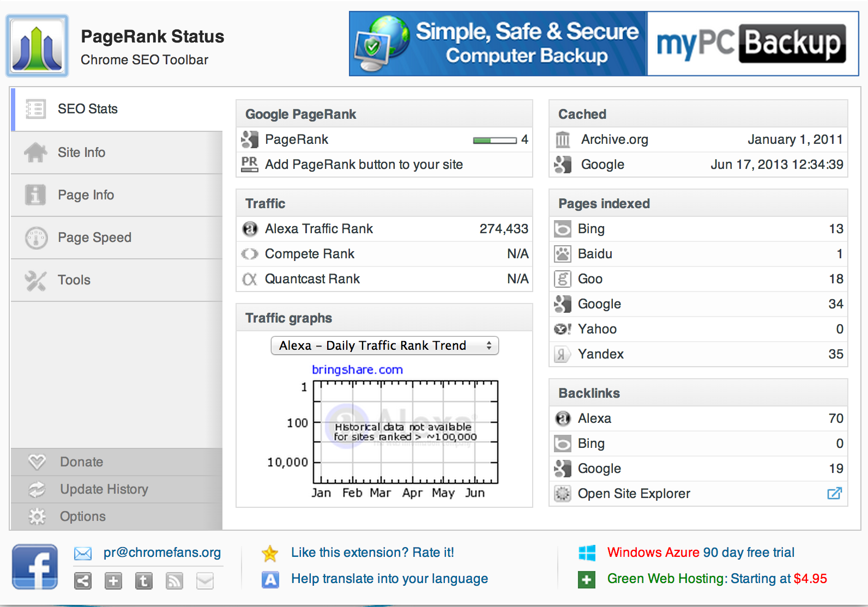Open Windows Azure 90 day free trial
Viewport: 868px width, 607px height.
[701, 553]
